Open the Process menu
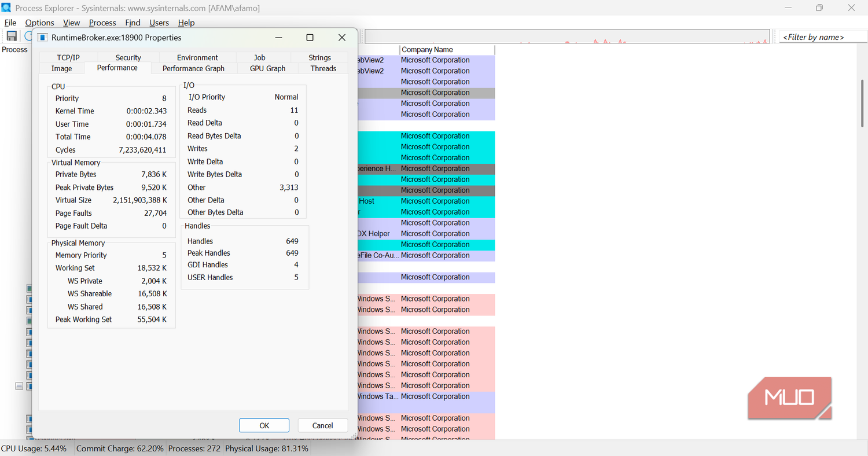 pos(102,23)
